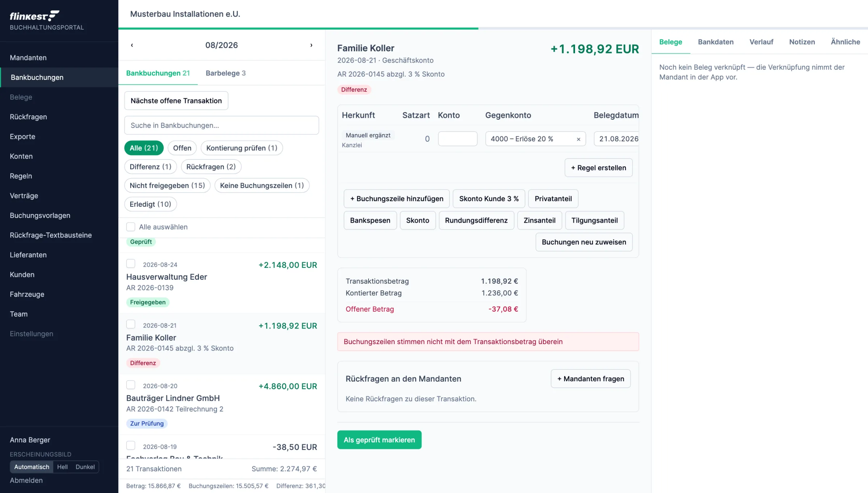Select checkbox for Bauträger Lindner GmbH transaction
The width and height of the screenshot is (868, 493).
(x=131, y=385)
